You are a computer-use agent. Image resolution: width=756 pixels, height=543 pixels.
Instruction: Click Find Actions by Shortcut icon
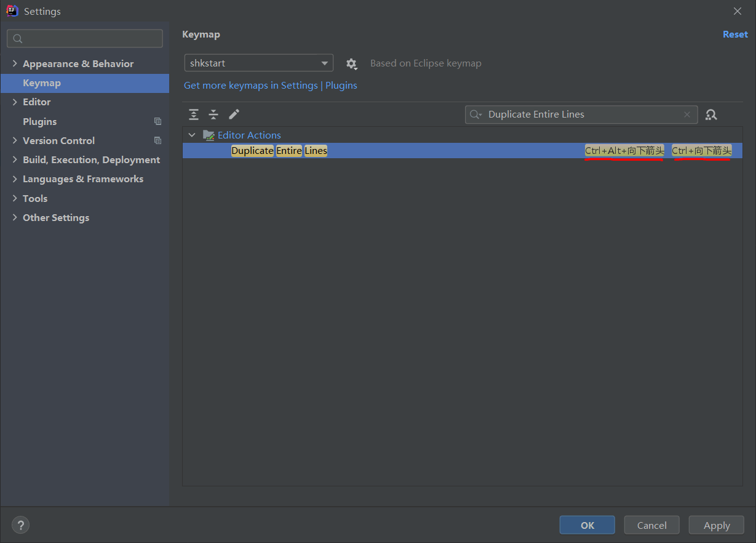[x=711, y=115]
